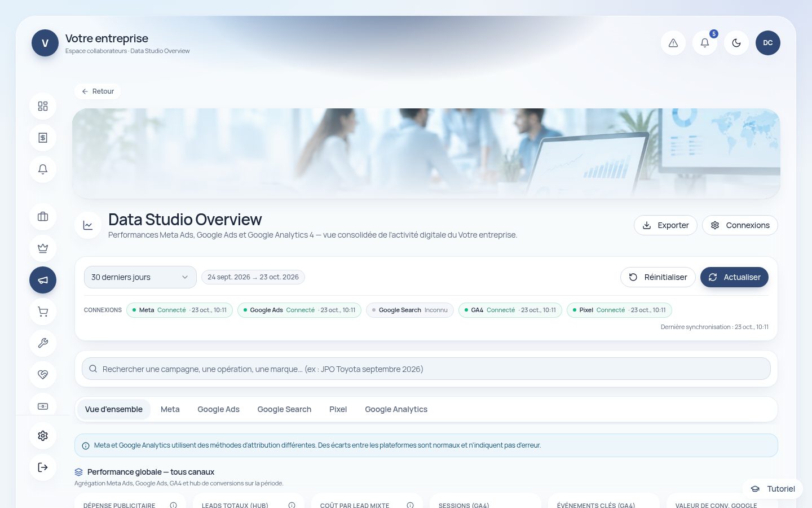Open the invoice dollar icon in sidebar
Screen dimensions: 812x508
[43, 138]
